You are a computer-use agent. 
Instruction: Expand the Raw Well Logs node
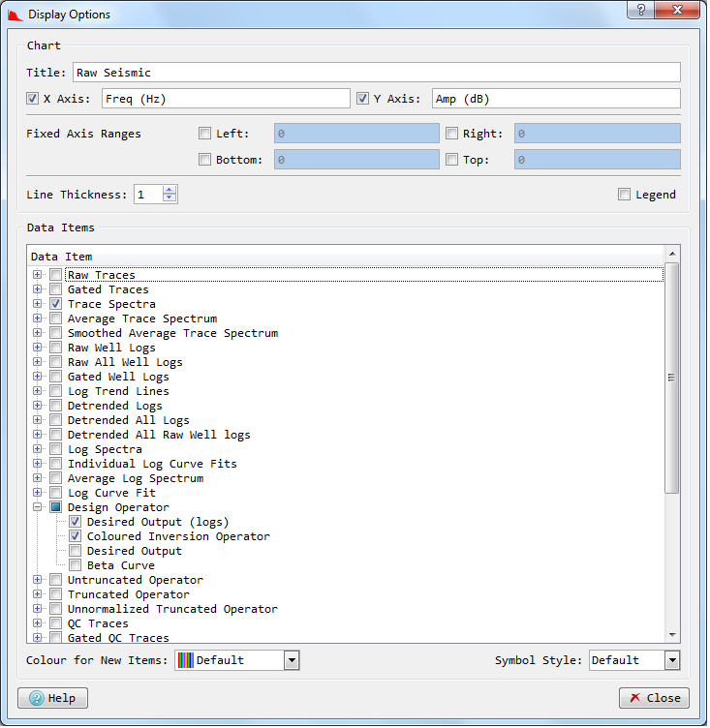(x=38, y=349)
